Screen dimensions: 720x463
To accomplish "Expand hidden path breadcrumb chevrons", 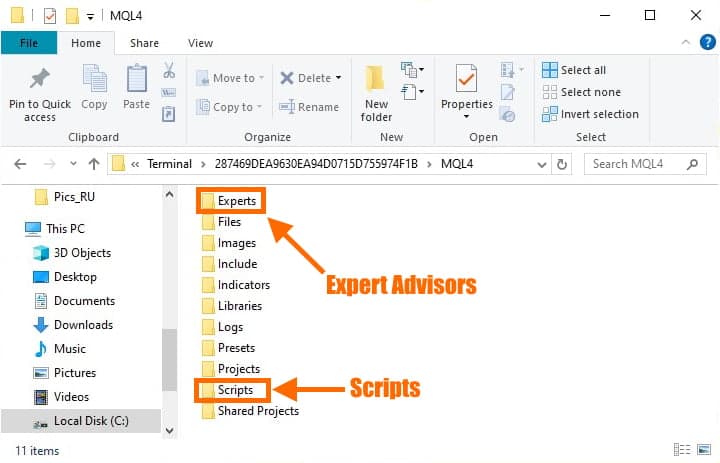I will [x=135, y=164].
